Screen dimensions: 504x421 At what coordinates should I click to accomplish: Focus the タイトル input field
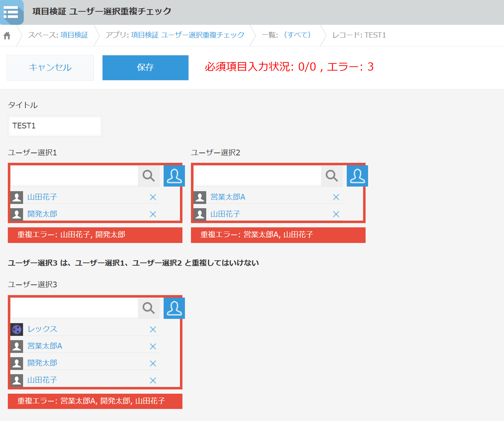coord(55,126)
